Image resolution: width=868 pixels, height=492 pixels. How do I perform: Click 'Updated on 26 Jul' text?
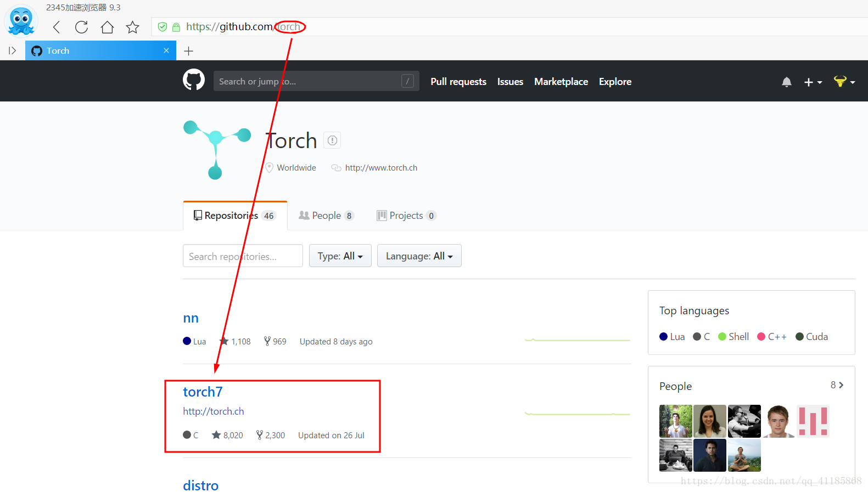point(331,435)
